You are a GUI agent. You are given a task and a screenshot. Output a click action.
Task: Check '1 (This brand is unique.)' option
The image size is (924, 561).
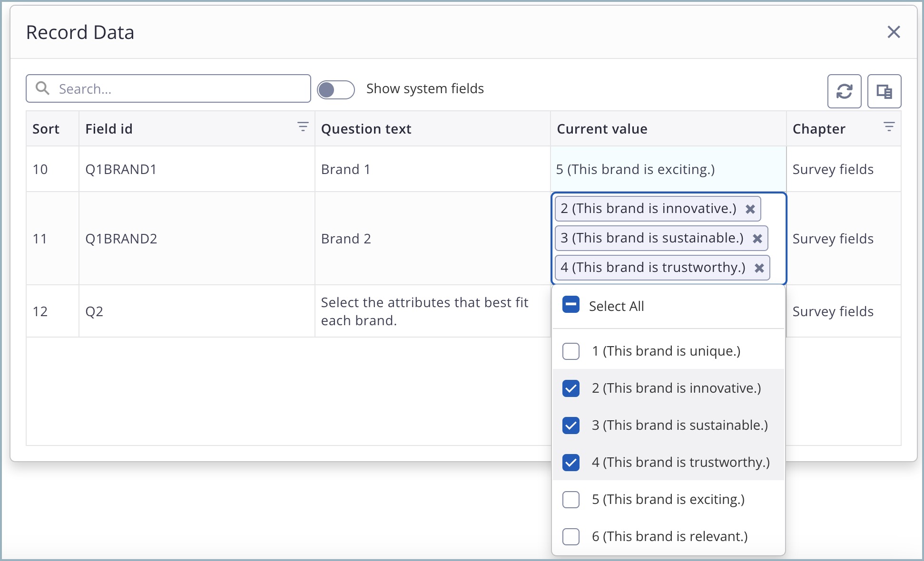pyautogui.click(x=571, y=351)
